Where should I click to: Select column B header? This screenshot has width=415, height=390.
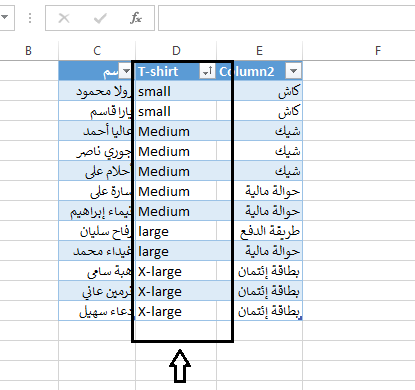(29, 51)
